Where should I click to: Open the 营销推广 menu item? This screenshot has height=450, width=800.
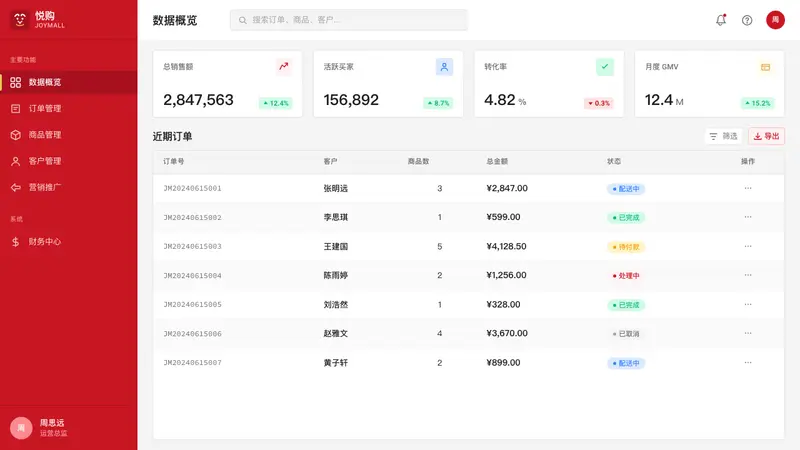click(x=68, y=187)
